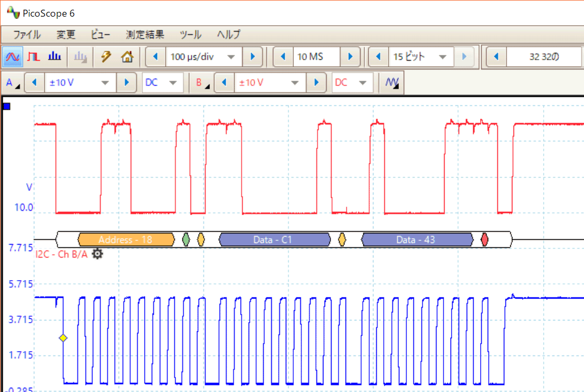Open channel B DC coupling dropdown
The width and height of the screenshot is (584, 392).
coord(363,83)
